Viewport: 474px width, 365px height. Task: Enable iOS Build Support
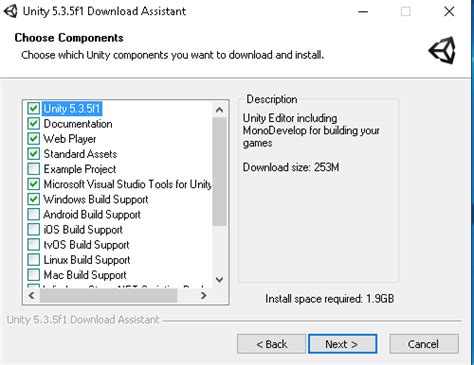coord(33,229)
